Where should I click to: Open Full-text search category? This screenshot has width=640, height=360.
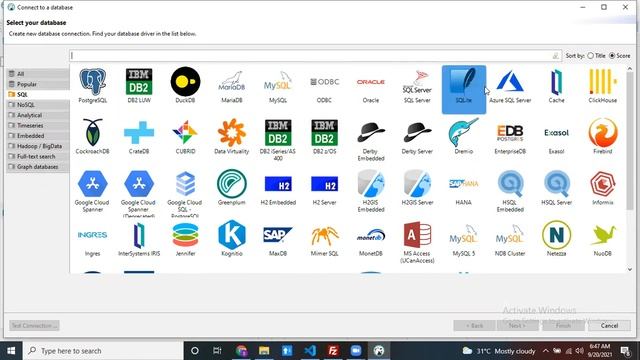pyautogui.click(x=38, y=156)
